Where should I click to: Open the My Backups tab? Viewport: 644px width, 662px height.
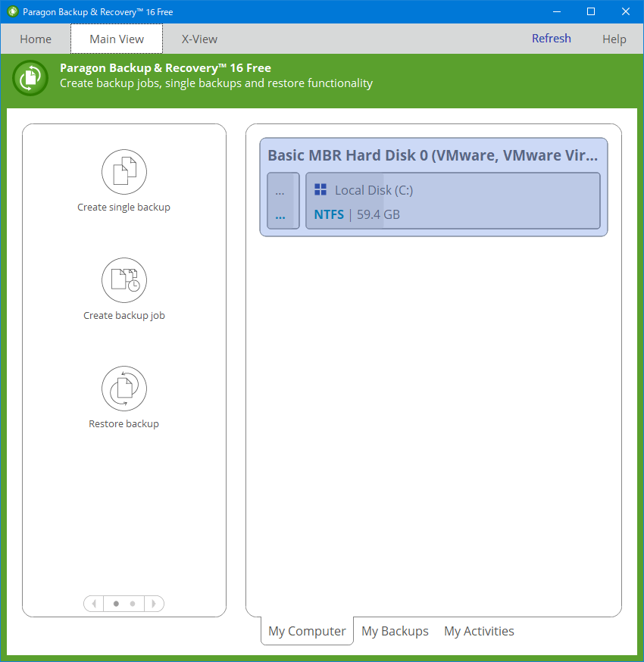[x=395, y=631]
